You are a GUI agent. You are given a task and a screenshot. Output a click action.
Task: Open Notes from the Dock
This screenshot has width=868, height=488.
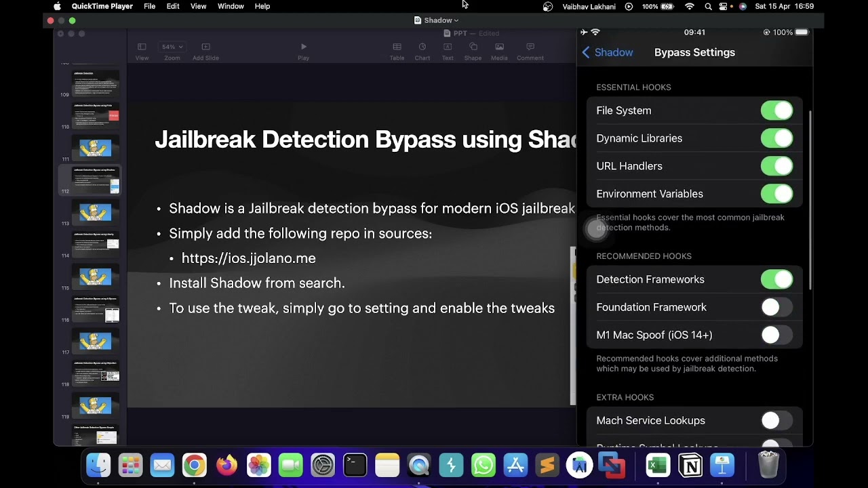click(387, 466)
